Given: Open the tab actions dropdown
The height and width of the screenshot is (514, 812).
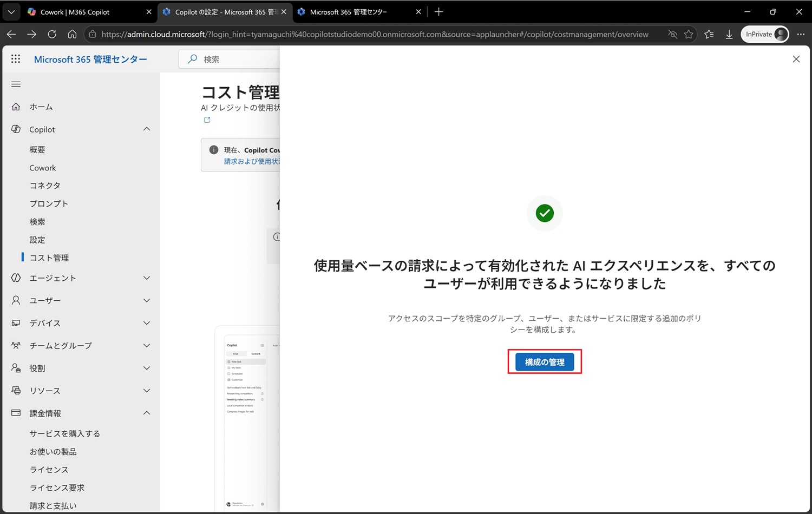Looking at the screenshot, I should [x=11, y=11].
